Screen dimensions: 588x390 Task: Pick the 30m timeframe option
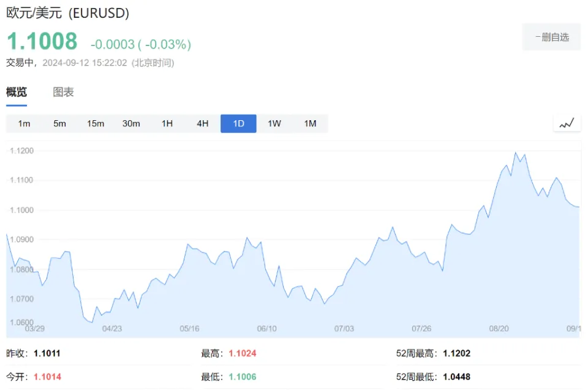[x=131, y=124]
